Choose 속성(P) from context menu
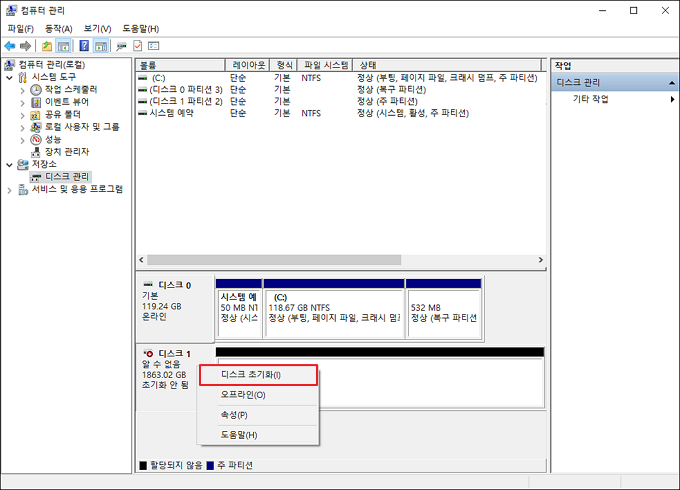This screenshot has width=680, height=490. coord(258,415)
